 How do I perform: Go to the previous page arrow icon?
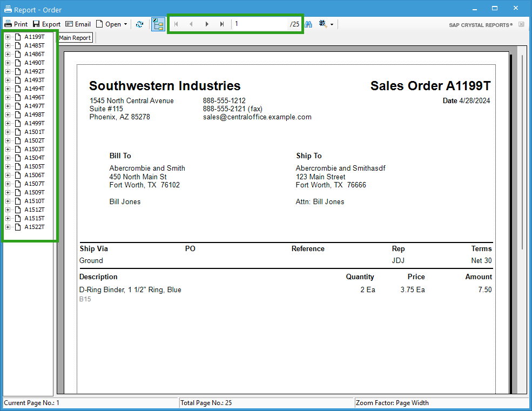tap(191, 24)
